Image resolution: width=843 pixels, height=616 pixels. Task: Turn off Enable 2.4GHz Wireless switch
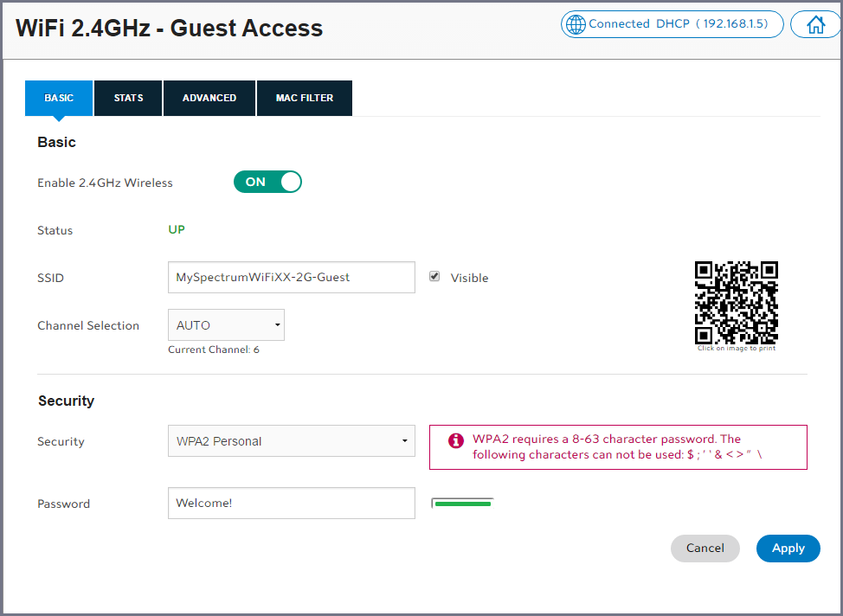267,182
